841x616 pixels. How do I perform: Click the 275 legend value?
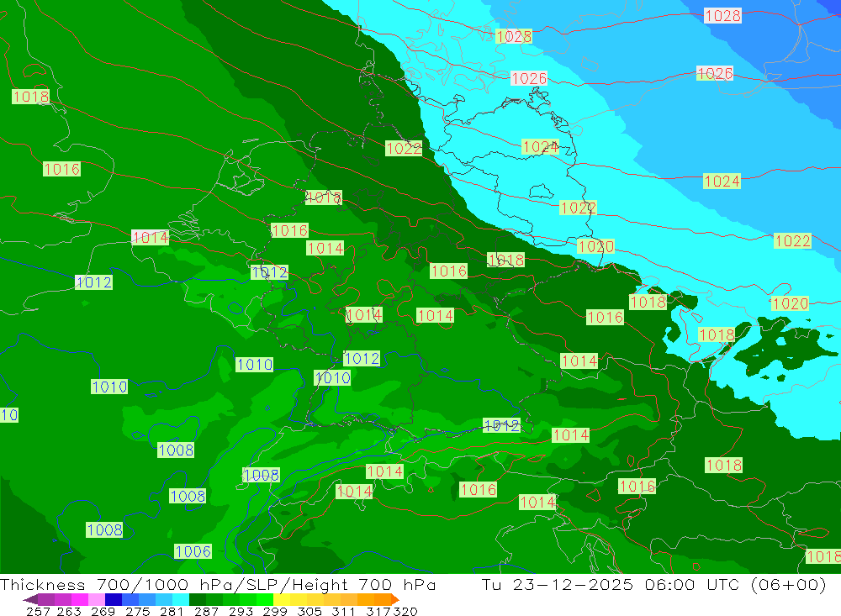(x=136, y=611)
